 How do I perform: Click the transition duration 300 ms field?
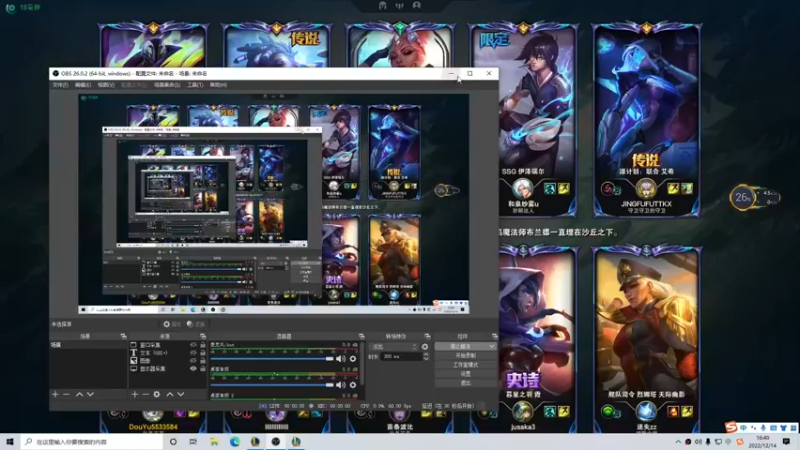tap(402, 356)
